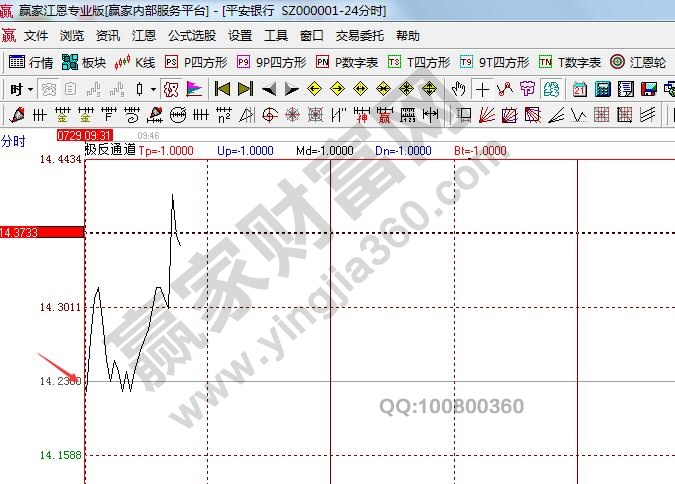Click the save floppy disk icon
The height and width of the screenshot is (484, 675).
(x=648, y=89)
